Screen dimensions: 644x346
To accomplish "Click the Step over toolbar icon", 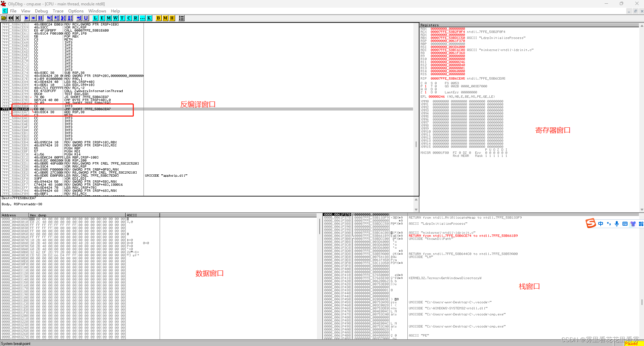I will [x=56, y=18].
